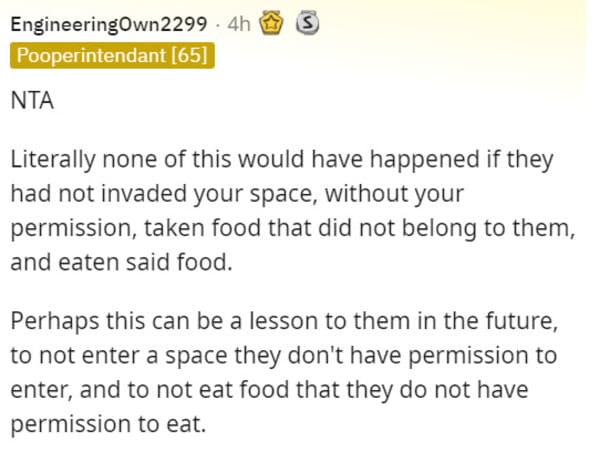This screenshot has height=451, width=599.
Task: Open EngineeringOwn2299 user profile
Action: click(x=108, y=24)
